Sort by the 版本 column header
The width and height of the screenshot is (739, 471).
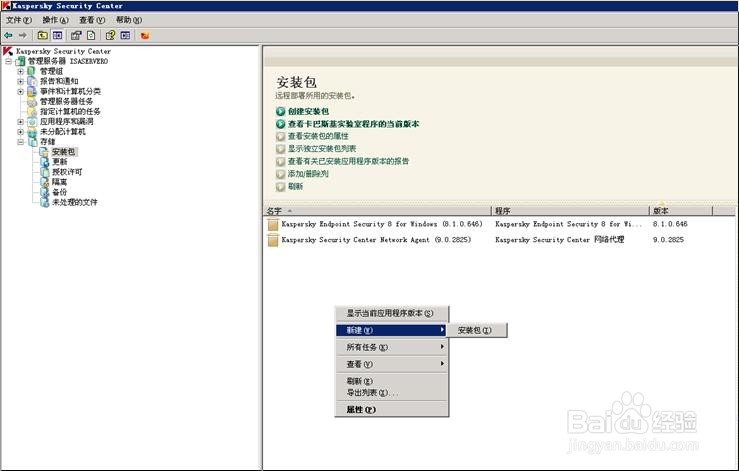[681, 211]
